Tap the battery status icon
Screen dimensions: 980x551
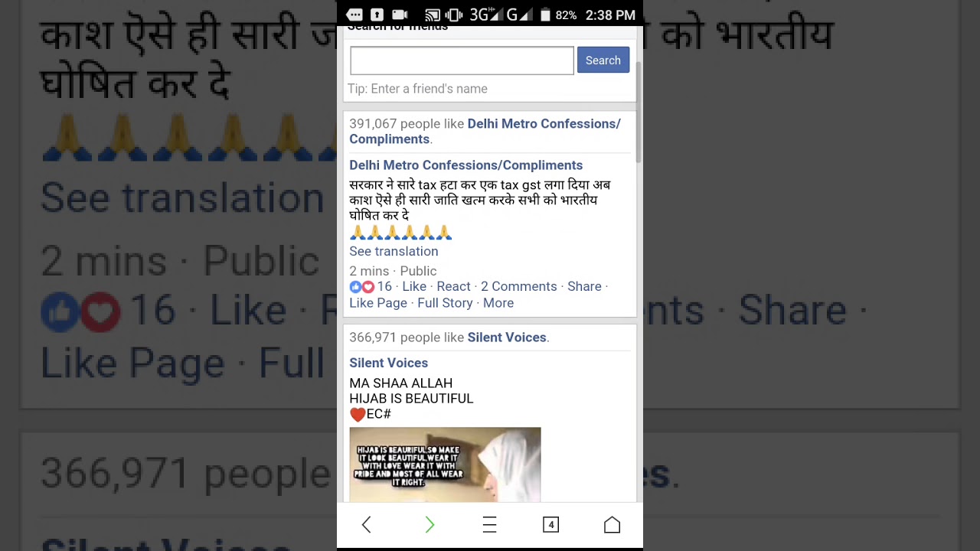[x=545, y=15]
